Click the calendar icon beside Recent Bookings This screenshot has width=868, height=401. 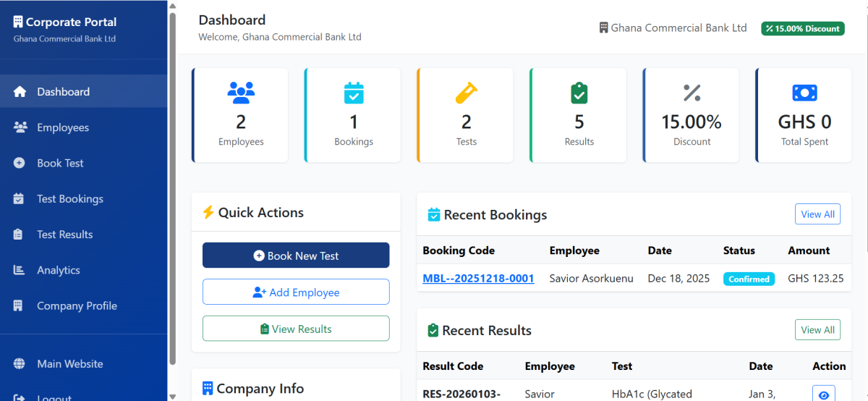pyautogui.click(x=434, y=214)
